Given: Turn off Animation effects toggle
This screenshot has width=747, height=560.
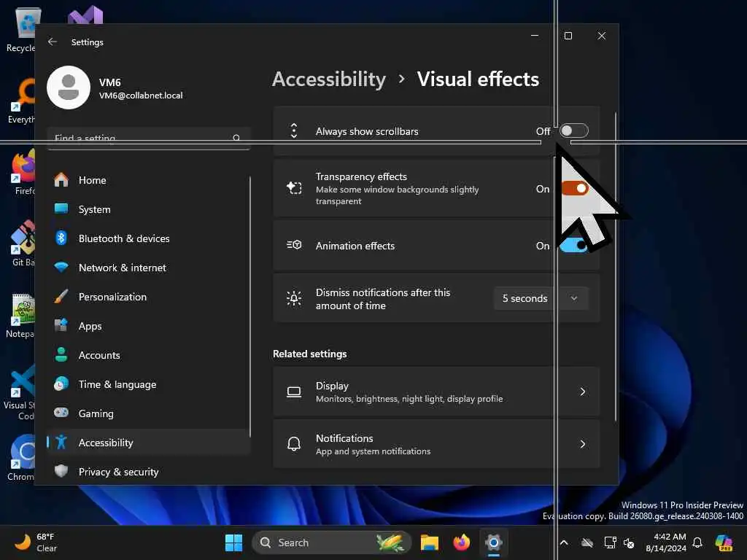Looking at the screenshot, I should pos(574,246).
